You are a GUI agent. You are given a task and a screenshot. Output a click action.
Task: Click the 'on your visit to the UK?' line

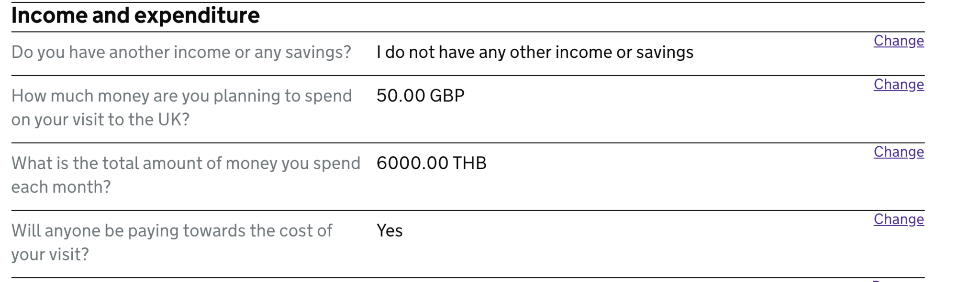100,119
